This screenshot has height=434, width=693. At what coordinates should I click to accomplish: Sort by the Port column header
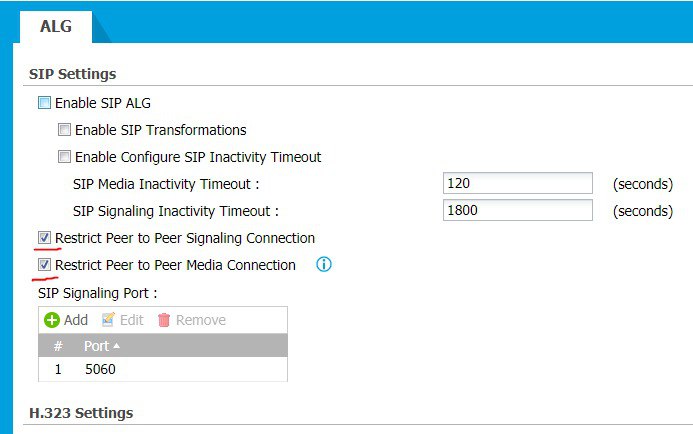[x=97, y=345]
